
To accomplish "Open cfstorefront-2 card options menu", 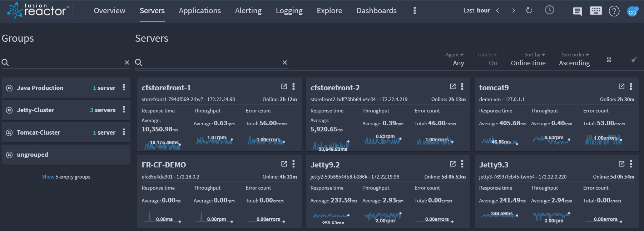I will tap(462, 86).
